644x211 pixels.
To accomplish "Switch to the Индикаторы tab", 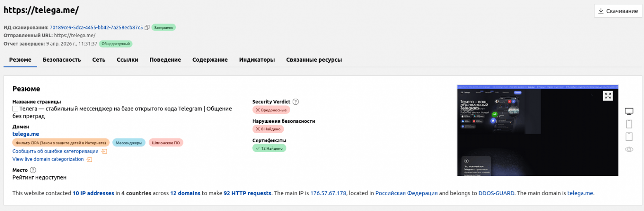I will pos(257,60).
